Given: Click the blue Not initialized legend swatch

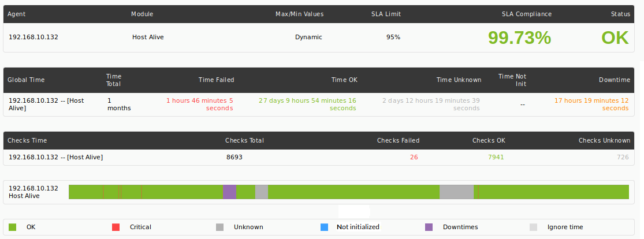Looking at the screenshot, I should pyautogui.click(x=325, y=227).
